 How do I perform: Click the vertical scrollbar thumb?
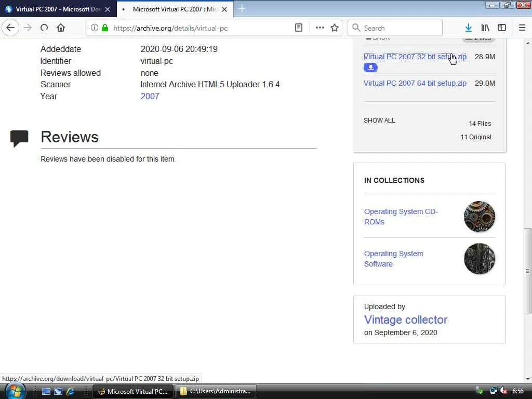[527, 271]
